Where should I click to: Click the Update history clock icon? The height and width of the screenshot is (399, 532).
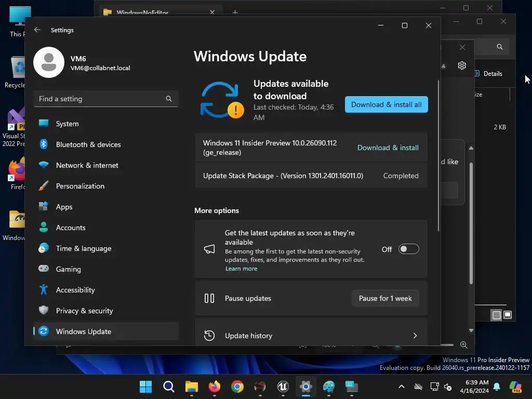[x=209, y=336]
